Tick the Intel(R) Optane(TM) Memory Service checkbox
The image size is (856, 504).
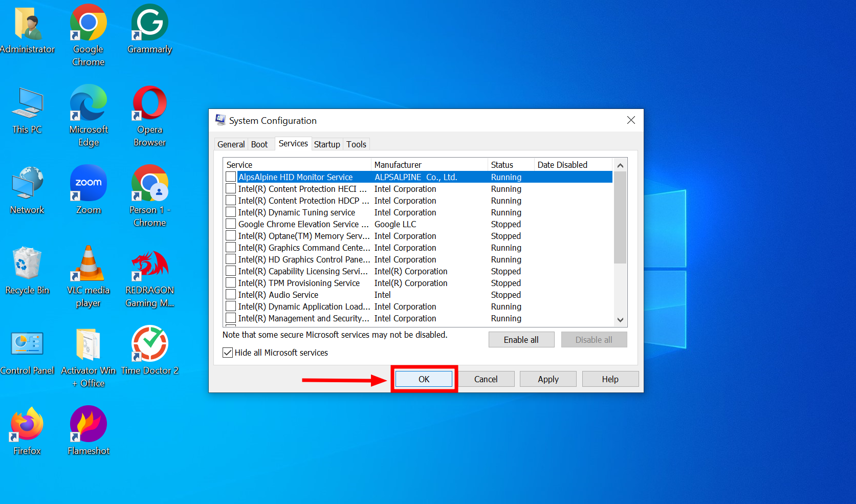point(231,236)
